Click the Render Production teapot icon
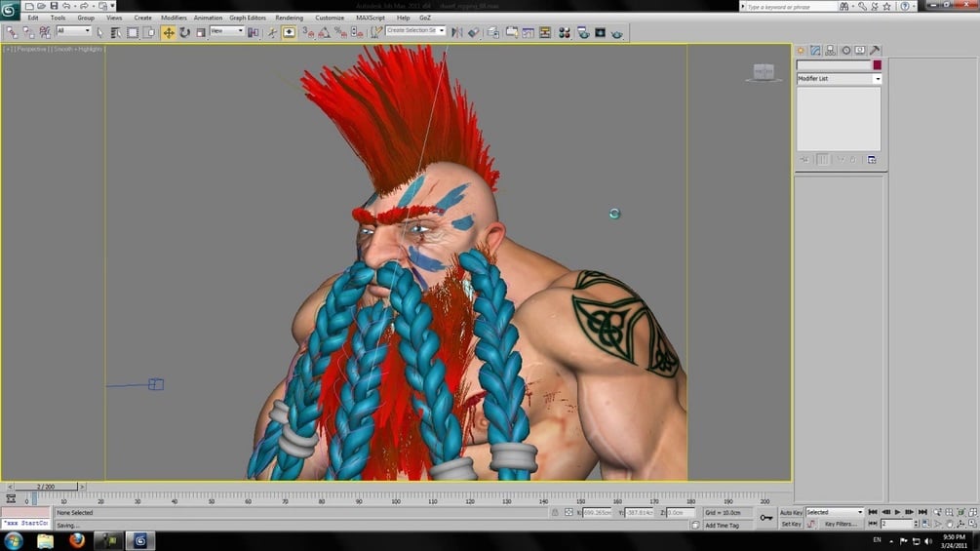980x551 pixels. tap(617, 33)
